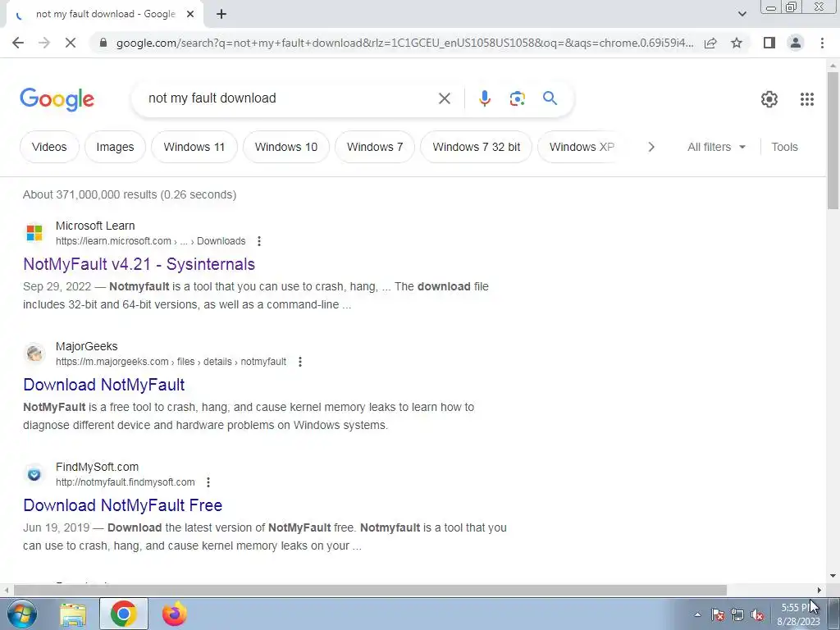Clear the search box text
840x630 pixels.
(444, 98)
